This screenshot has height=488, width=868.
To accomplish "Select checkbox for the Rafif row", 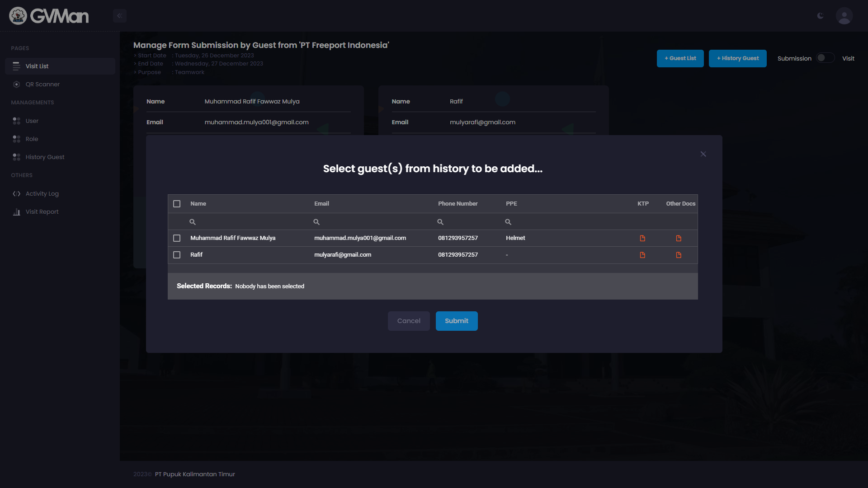I will [177, 255].
